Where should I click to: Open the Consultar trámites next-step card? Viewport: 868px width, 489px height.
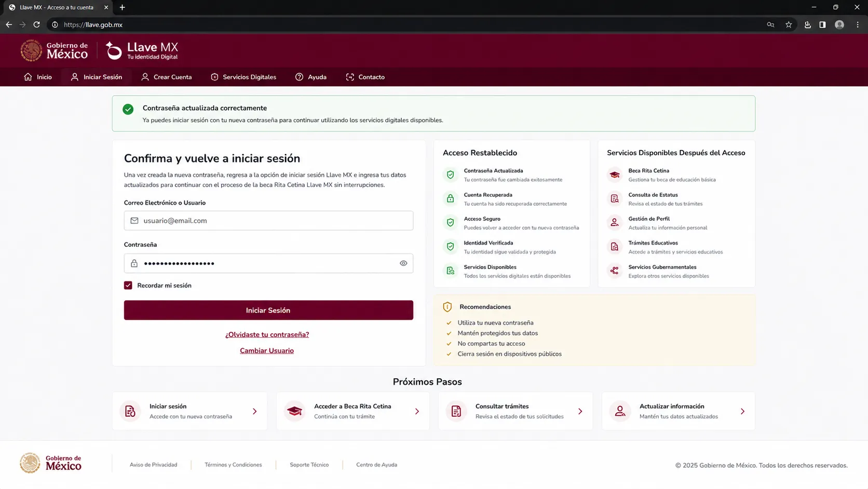pyautogui.click(x=516, y=411)
